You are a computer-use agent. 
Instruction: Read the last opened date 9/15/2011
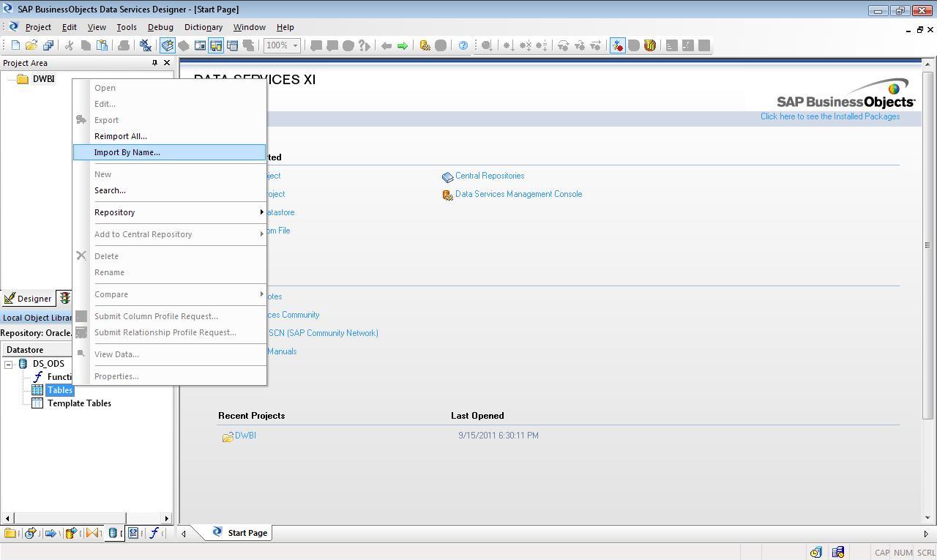[x=499, y=436]
